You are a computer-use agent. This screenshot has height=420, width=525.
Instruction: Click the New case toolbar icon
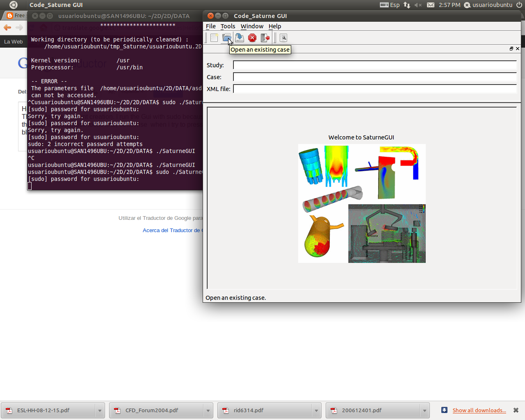pos(214,38)
